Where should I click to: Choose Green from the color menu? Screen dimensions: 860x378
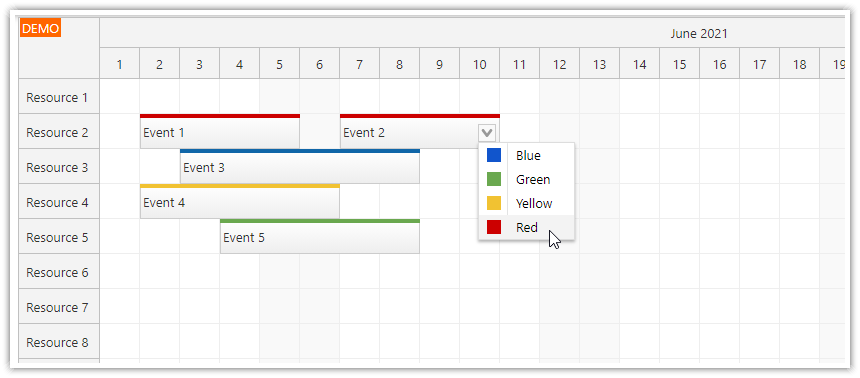(527, 179)
